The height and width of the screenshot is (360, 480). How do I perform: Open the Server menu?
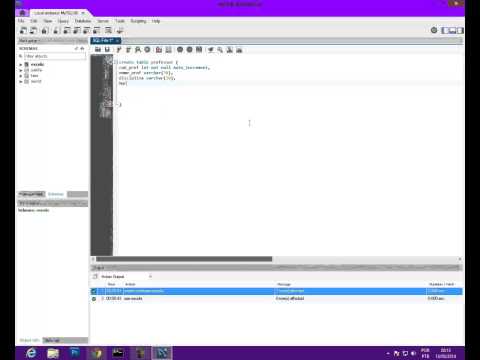[x=103, y=21]
